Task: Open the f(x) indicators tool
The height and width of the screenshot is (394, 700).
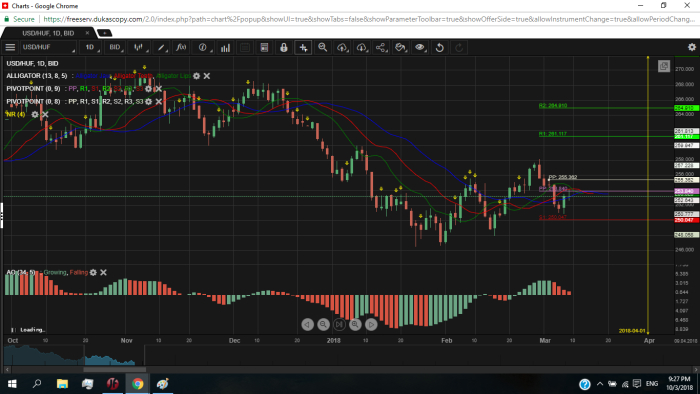Action: [x=181, y=47]
